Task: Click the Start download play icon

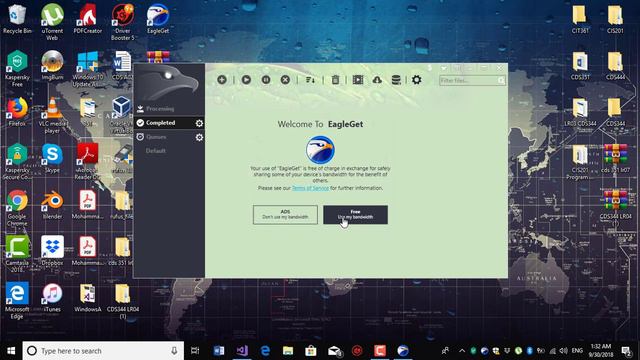Action: 246,80
